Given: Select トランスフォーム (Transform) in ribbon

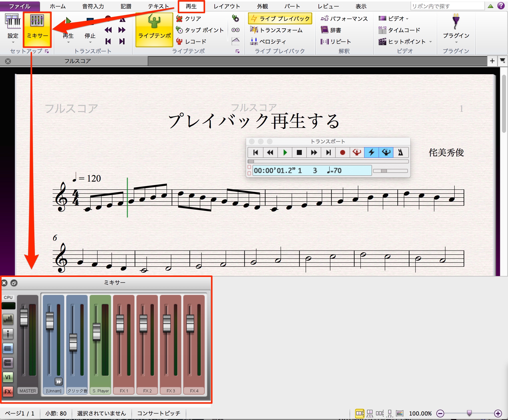Looking at the screenshot, I should point(276,30).
